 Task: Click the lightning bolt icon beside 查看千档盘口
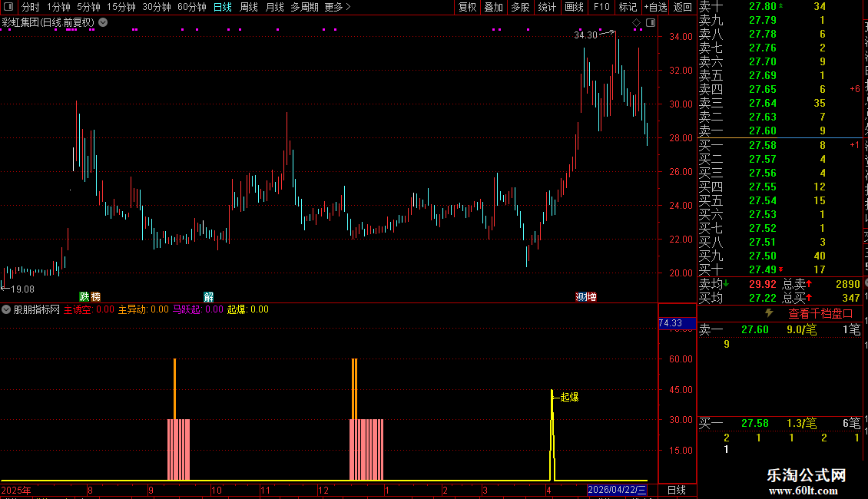(769, 313)
